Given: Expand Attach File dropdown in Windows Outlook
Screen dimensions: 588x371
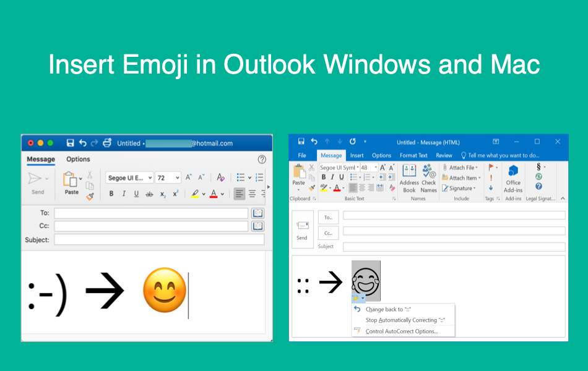Looking at the screenshot, I should pos(477,168).
